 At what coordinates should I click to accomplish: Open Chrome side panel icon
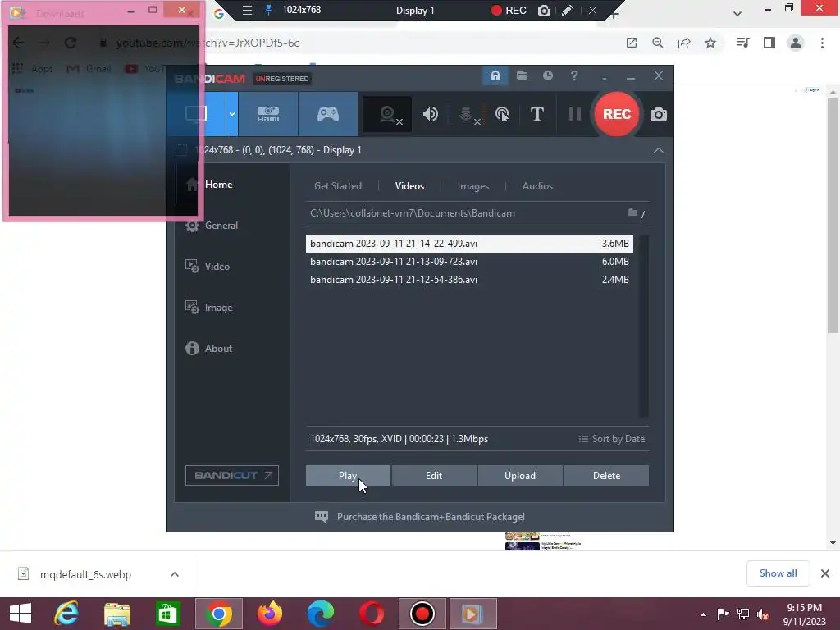pos(769,43)
